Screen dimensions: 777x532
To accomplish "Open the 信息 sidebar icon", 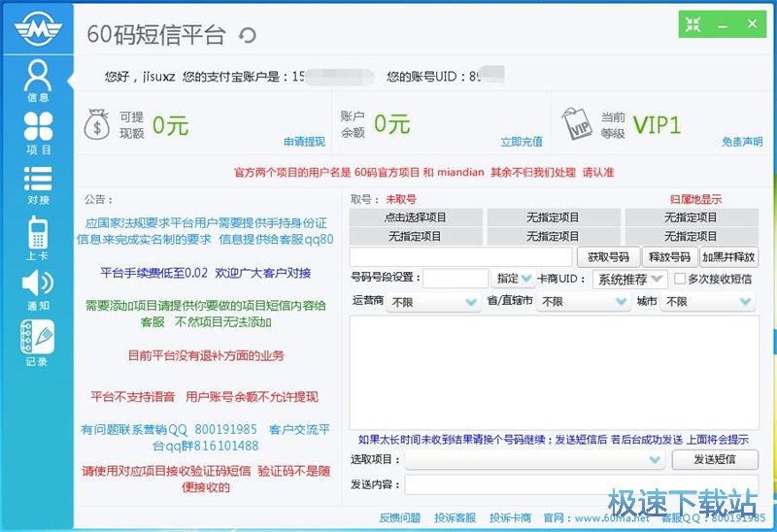I will point(37,80).
